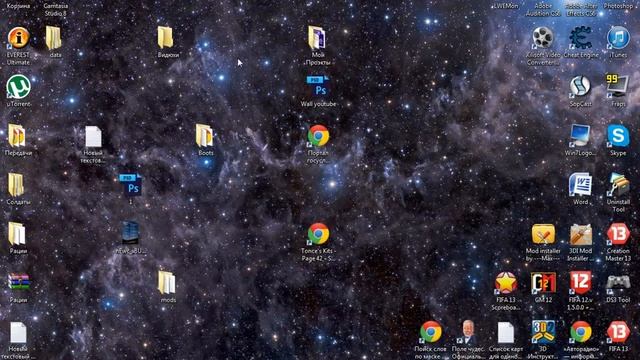Launch GM 12 shortcut
The width and height of the screenshot is (640, 360).
[543, 283]
